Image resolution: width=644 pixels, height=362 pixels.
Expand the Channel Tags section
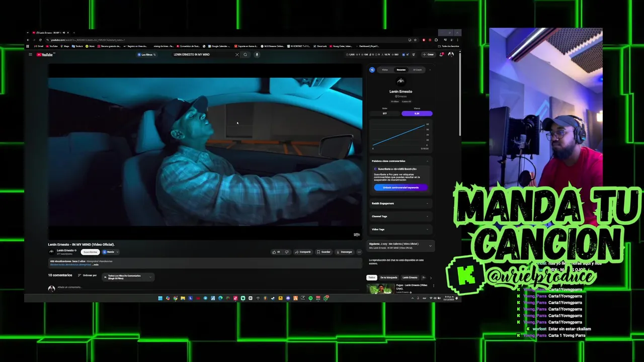tap(400, 216)
